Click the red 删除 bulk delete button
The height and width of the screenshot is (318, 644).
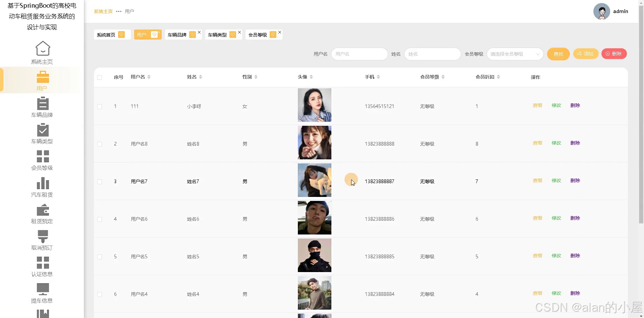point(614,54)
